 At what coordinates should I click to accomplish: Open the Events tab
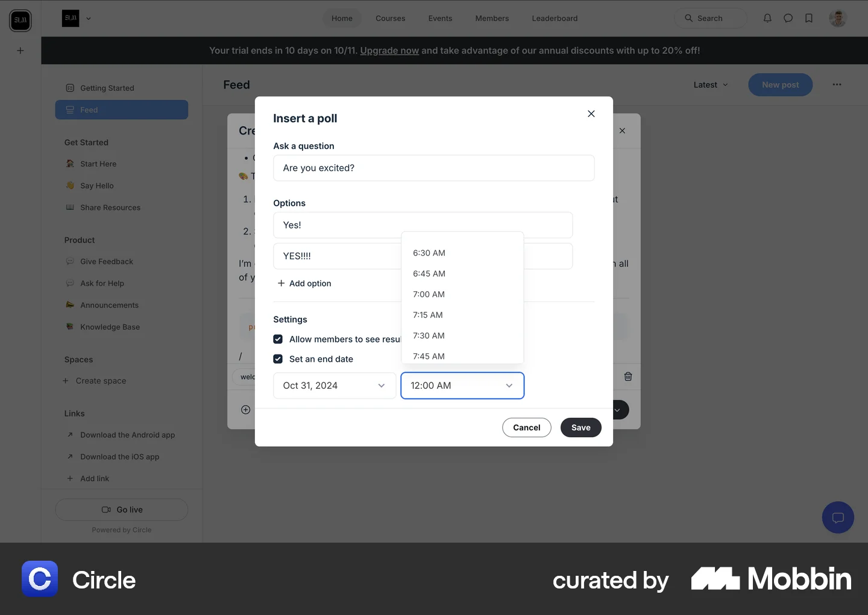tap(440, 18)
